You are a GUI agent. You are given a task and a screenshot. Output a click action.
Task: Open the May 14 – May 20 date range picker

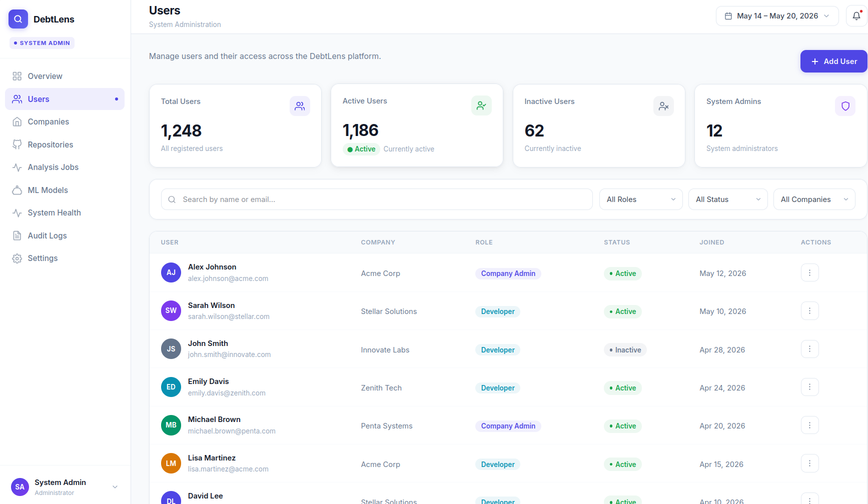[x=777, y=16]
